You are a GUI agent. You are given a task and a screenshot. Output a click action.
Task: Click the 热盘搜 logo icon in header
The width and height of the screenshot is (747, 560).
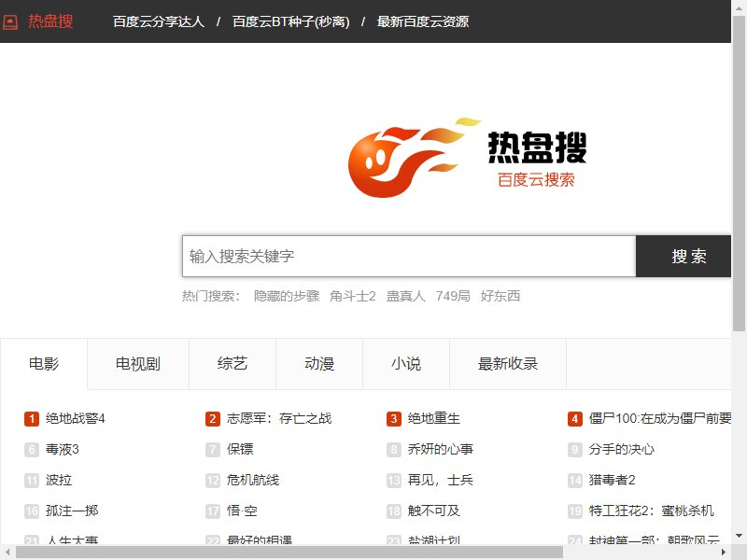[x=10, y=21]
